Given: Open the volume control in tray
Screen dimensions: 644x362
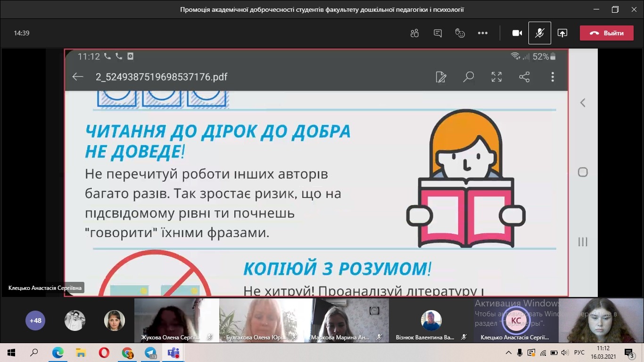Looking at the screenshot, I should click(x=564, y=353).
